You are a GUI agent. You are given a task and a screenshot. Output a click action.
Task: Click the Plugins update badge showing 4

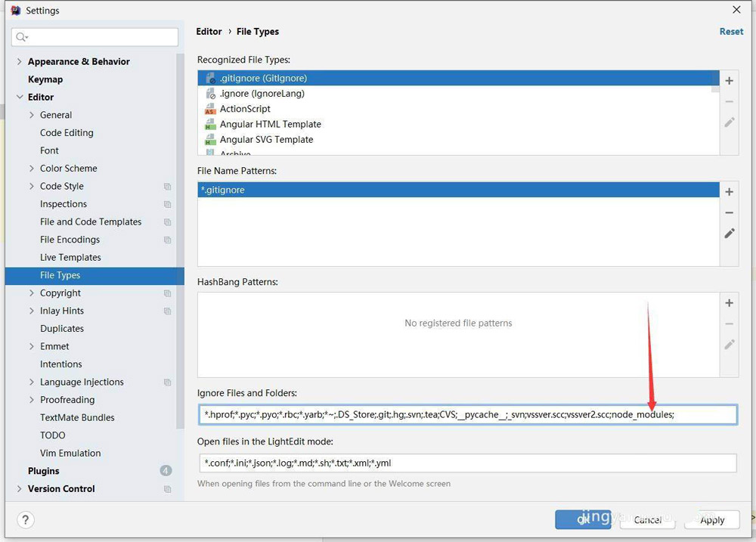165,471
